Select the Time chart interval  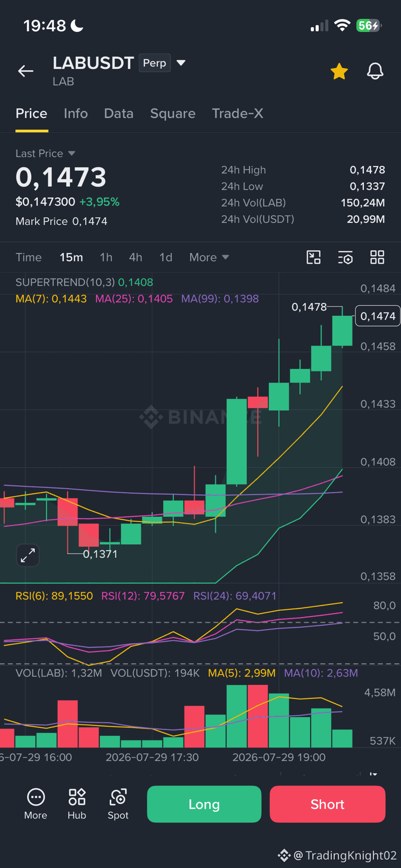click(x=29, y=257)
